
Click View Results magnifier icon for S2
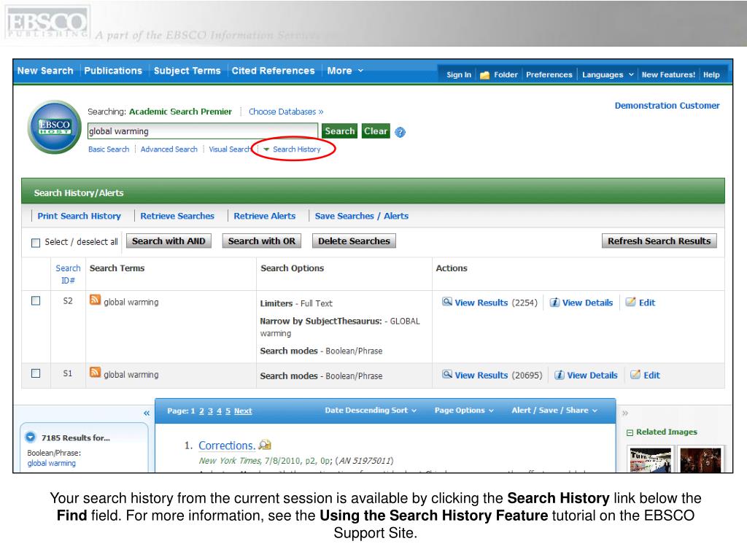pyautogui.click(x=447, y=302)
